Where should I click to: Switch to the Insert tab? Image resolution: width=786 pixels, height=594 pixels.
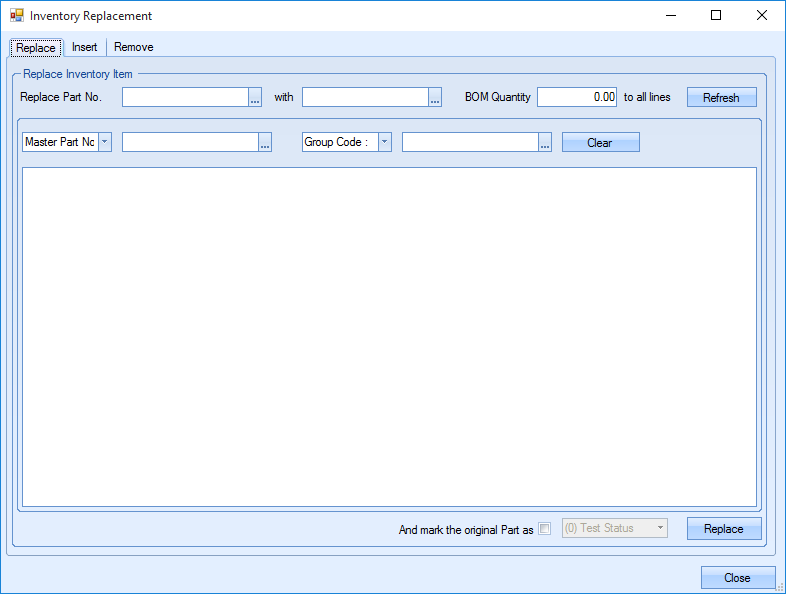point(85,47)
